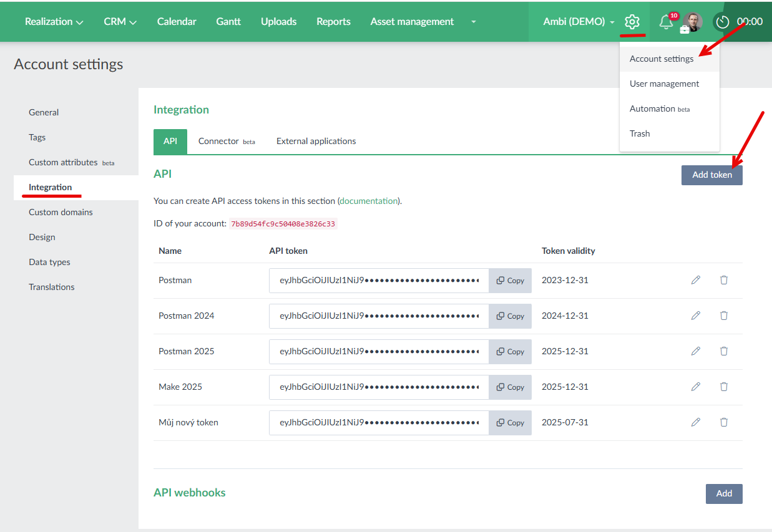Select User management from the menu
The height and width of the screenshot is (532, 772).
(x=664, y=84)
